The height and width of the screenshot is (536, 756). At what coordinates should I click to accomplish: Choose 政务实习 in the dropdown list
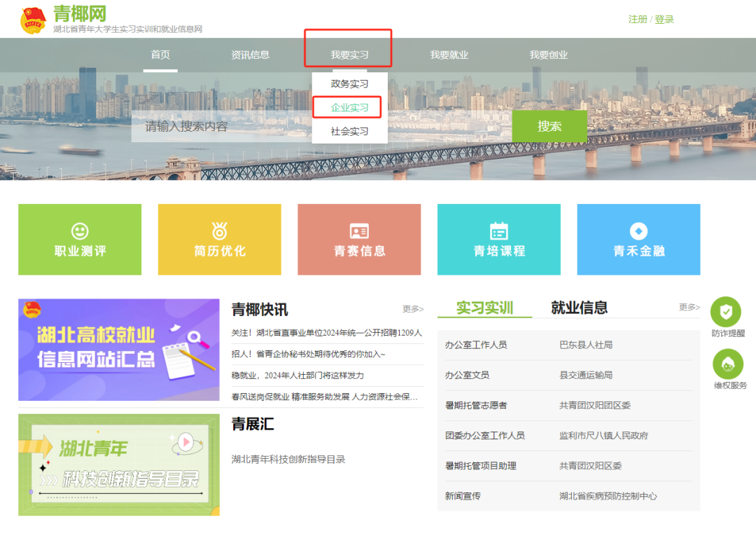coord(349,83)
